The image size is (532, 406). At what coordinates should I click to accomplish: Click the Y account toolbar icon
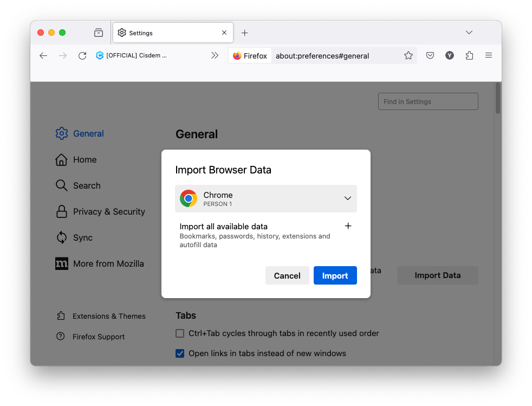click(x=450, y=56)
